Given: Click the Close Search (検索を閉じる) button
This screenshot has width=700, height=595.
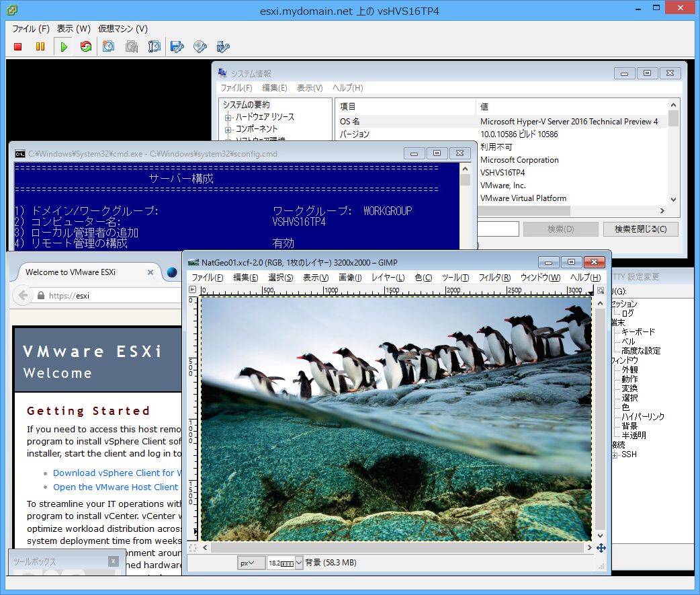Looking at the screenshot, I should 641,229.
